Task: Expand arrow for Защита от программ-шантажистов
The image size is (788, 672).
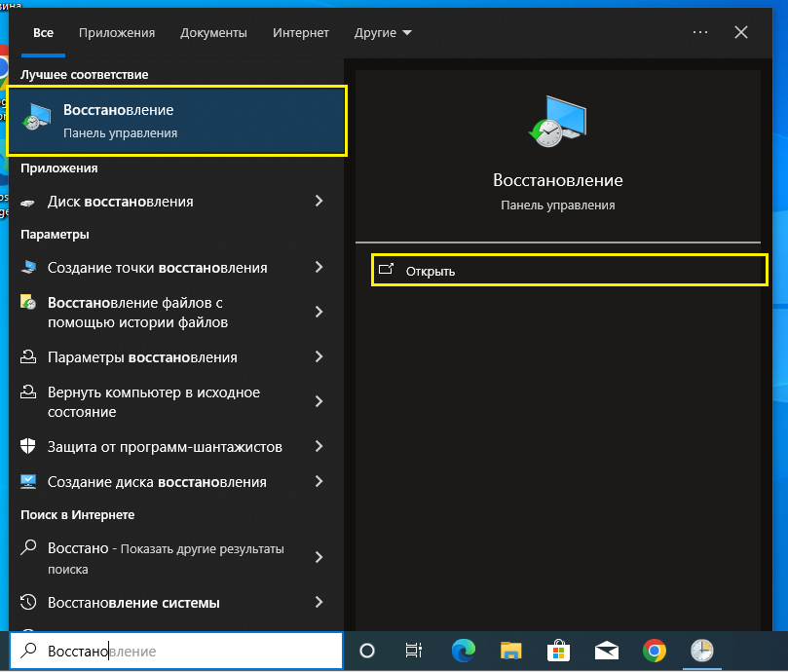Action: point(319,446)
